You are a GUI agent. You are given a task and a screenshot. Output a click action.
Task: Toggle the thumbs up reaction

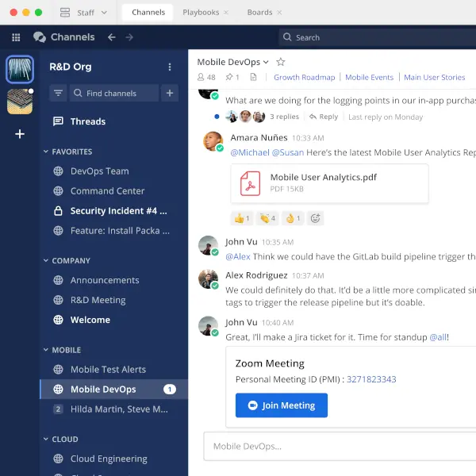click(x=241, y=218)
